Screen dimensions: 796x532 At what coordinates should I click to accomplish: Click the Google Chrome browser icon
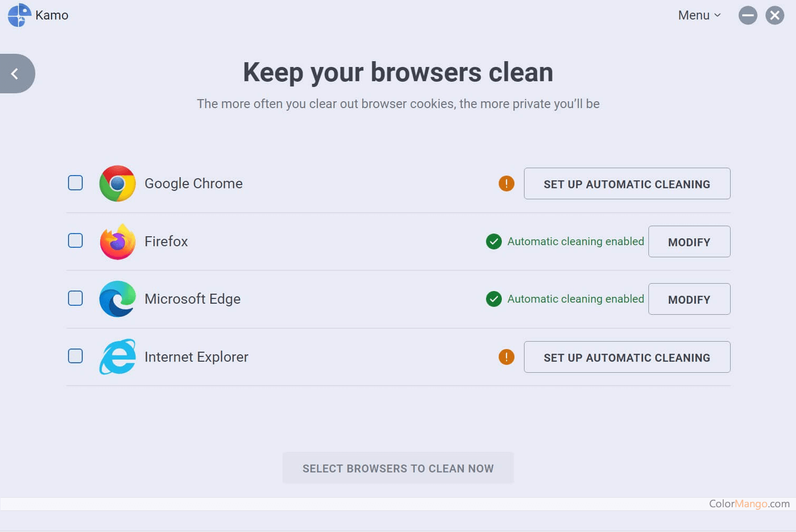(118, 183)
